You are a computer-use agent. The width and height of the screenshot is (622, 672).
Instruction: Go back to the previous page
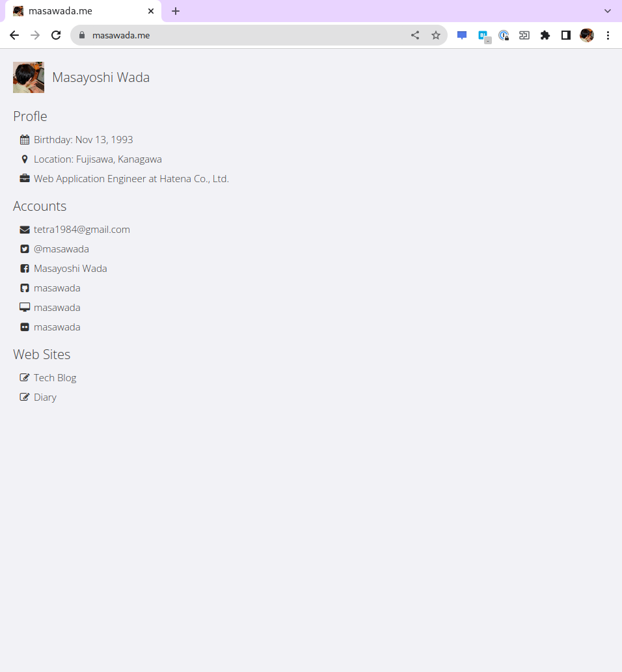(x=14, y=35)
